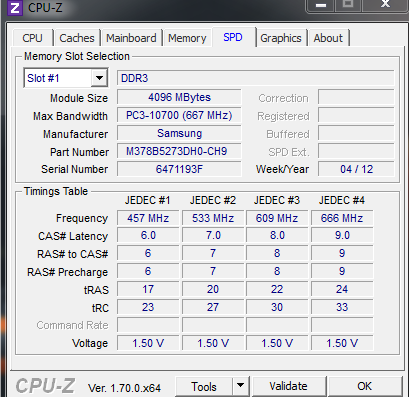
Task: Switch to the CPU tab
Action: click(33, 38)
